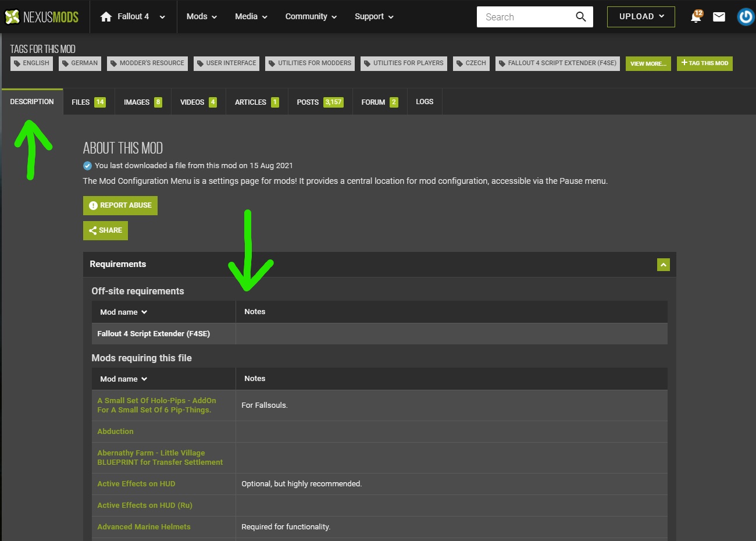Click the search magnifier icon
756x541 pixels.
coord(580,17)
